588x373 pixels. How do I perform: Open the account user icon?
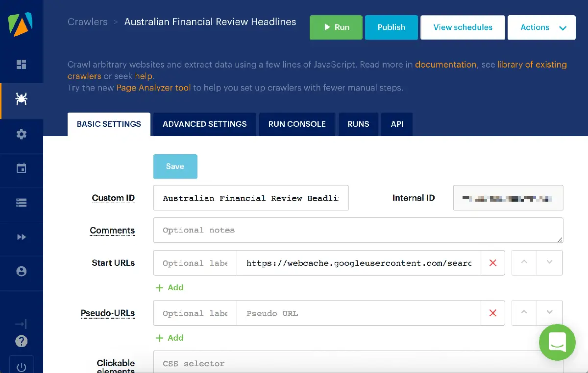(x=21, y=271)
